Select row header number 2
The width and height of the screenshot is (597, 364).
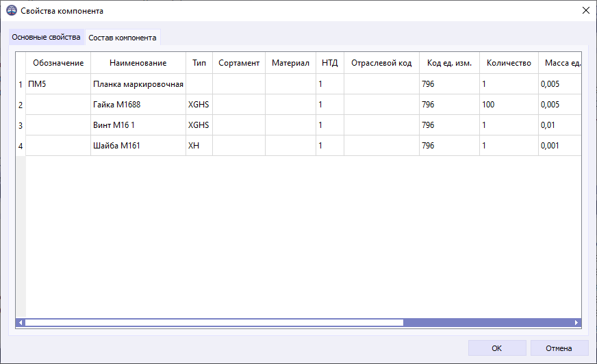coord(21,105)
